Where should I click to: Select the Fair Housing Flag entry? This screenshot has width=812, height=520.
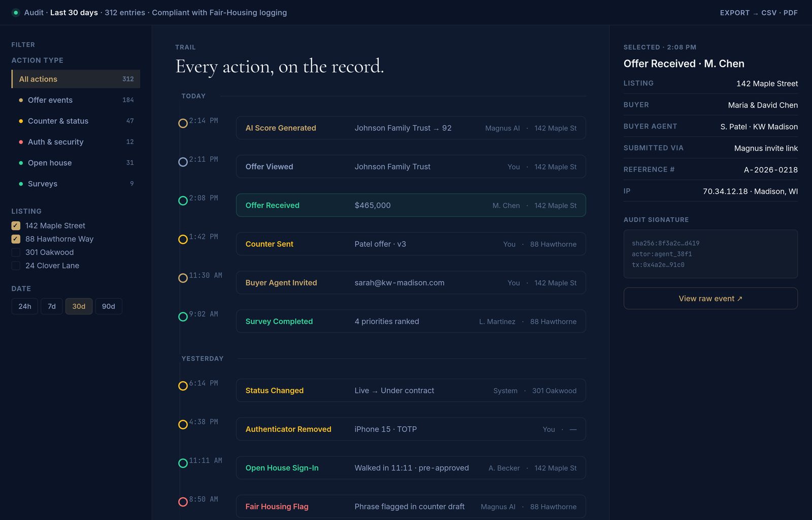411,506
